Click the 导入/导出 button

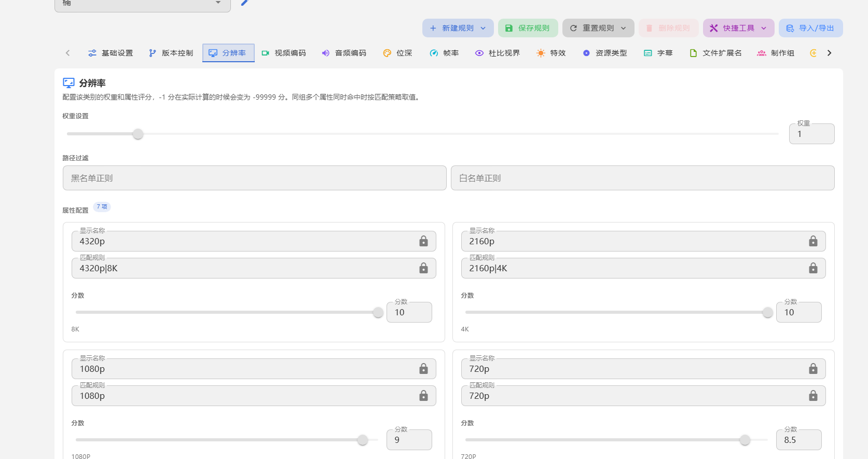point(810,28)
